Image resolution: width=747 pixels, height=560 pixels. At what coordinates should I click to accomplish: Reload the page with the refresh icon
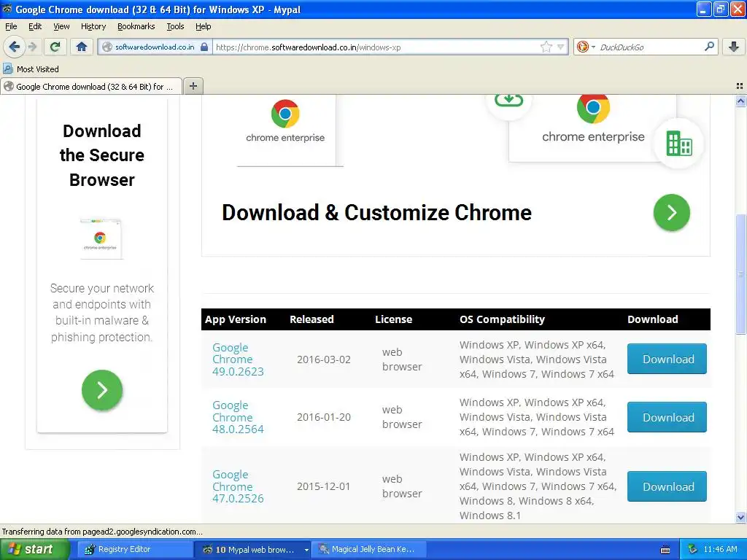[x=55, y=47]
